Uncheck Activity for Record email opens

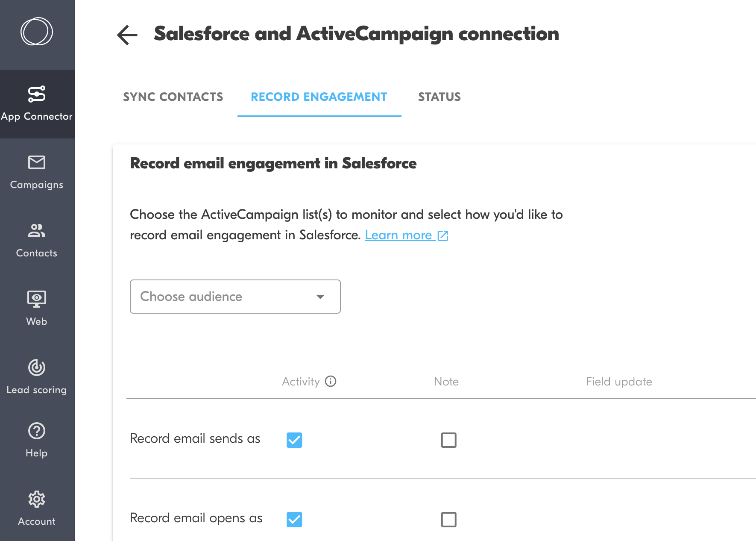coord(294,520)
